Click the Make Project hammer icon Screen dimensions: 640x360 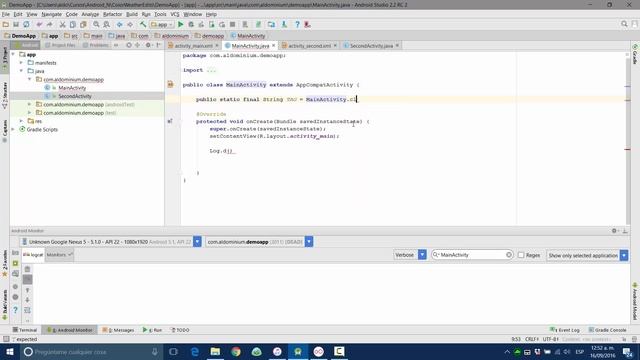(143, 24)
